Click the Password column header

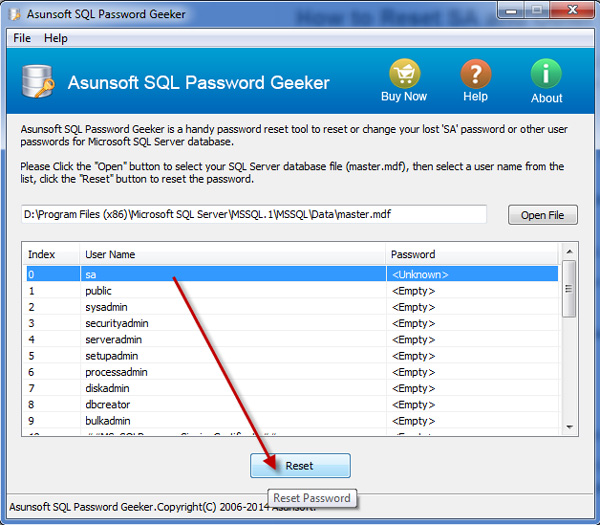tap(472, 254)
